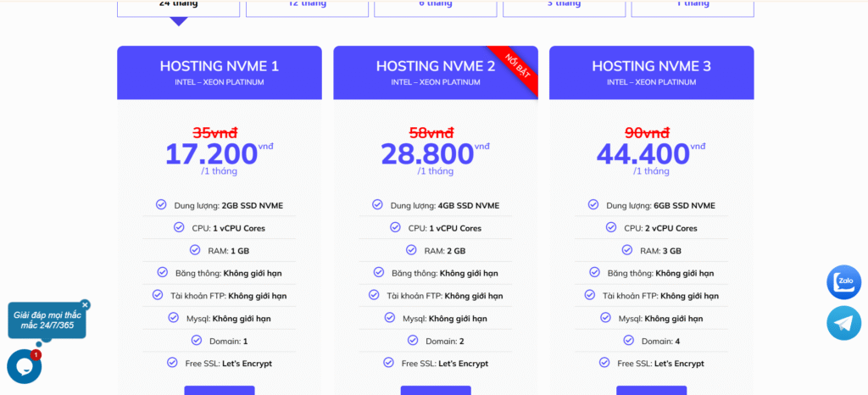Click check icon beside CPU: 2 vCPU Cores
Screen dimensions: 868x395
pyautogui.click(x=610, y=227)
